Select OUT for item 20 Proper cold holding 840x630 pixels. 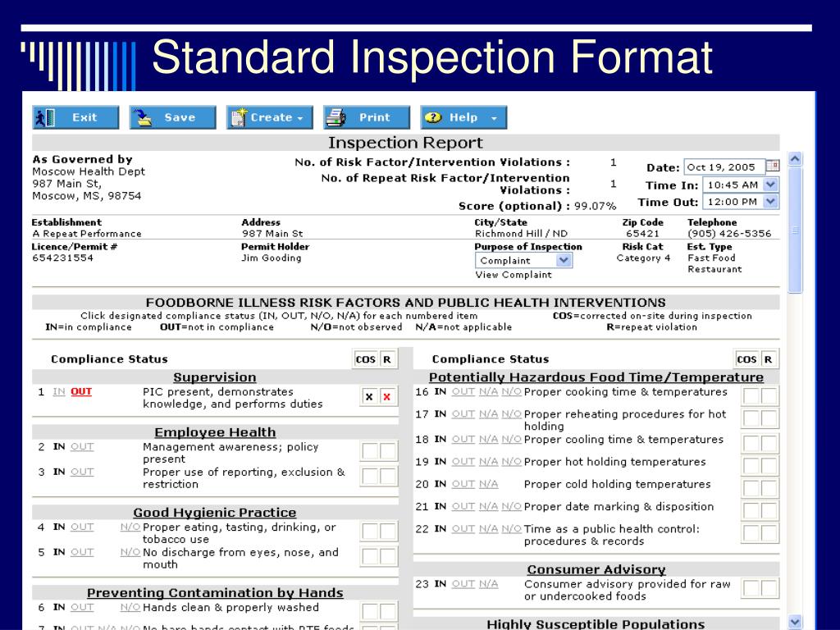click(463, 484)
